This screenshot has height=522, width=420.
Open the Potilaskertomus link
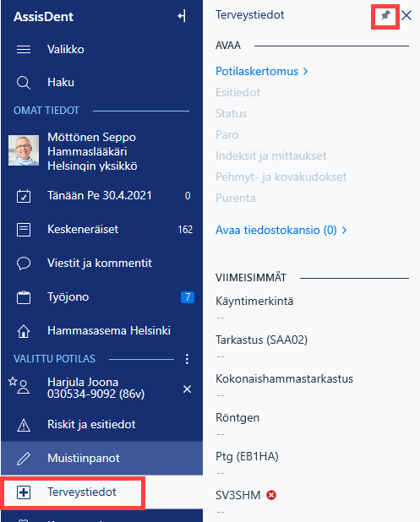point(262,71)
